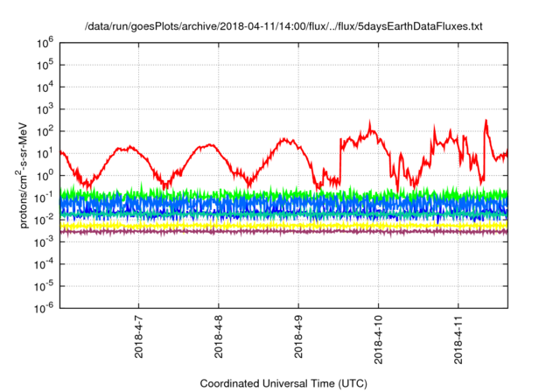Click the 2018-4-11 x-axis date label

pyautogui.click(x=458, y=339)
